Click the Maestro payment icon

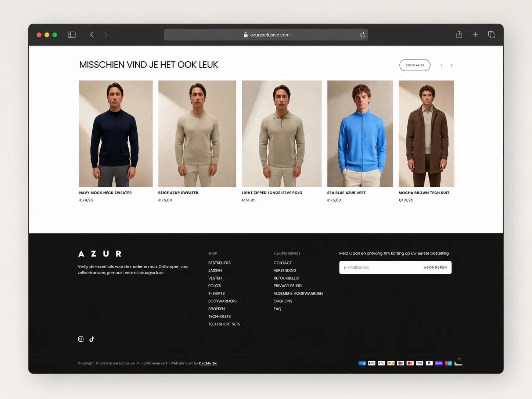pos(400,363)
